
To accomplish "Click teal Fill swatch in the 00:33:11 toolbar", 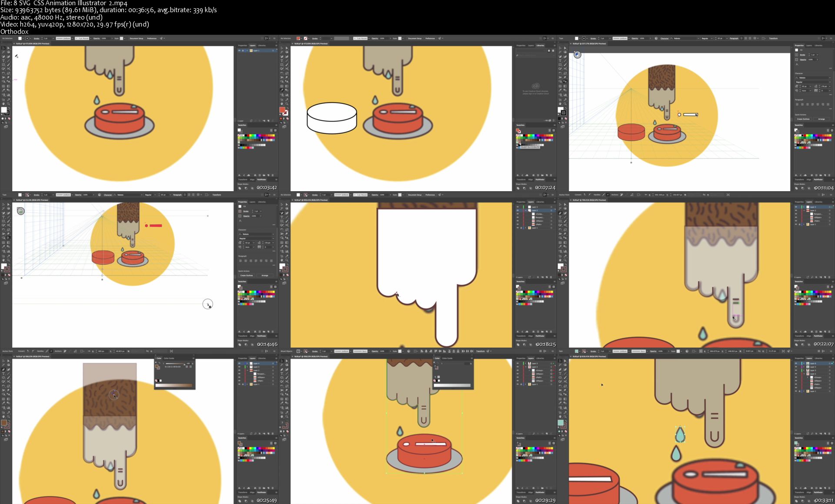I will [561, 422].
